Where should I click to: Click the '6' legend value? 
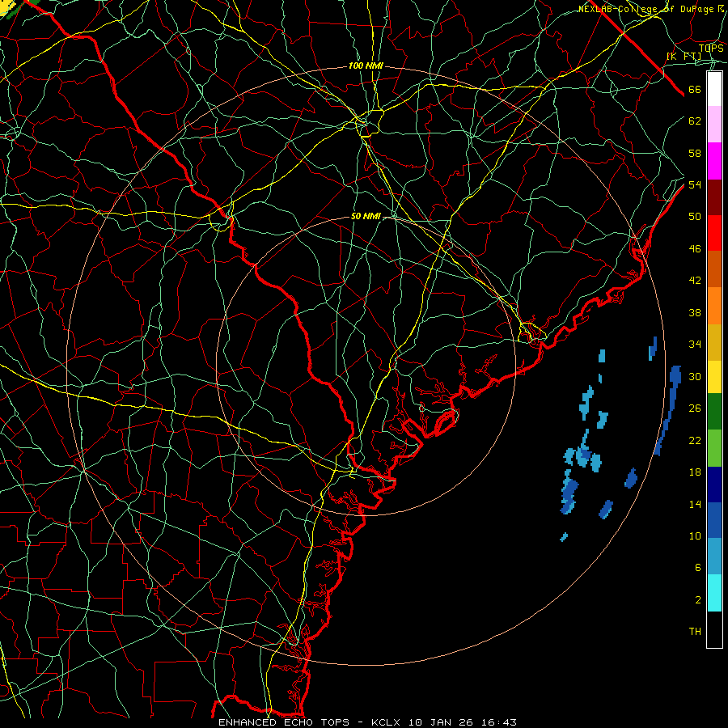698,568
